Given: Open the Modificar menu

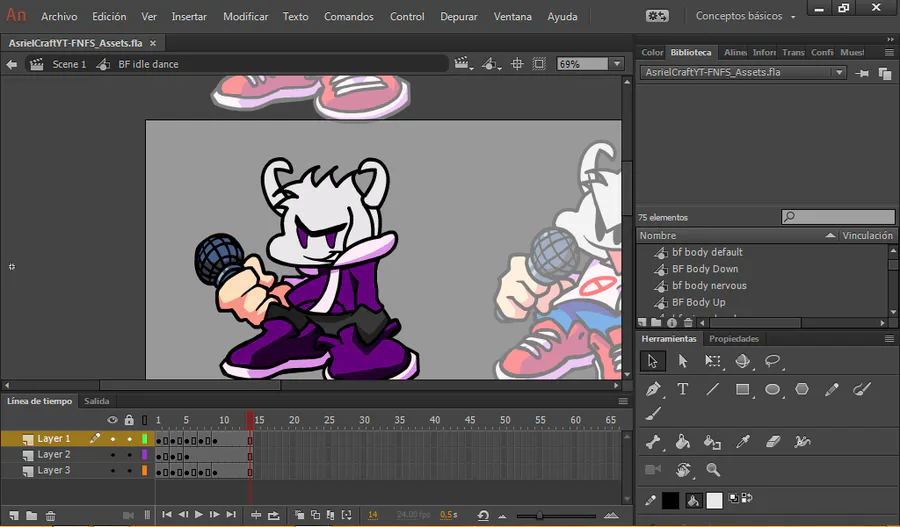Looking at the screenshot, I should coord(246,17).
